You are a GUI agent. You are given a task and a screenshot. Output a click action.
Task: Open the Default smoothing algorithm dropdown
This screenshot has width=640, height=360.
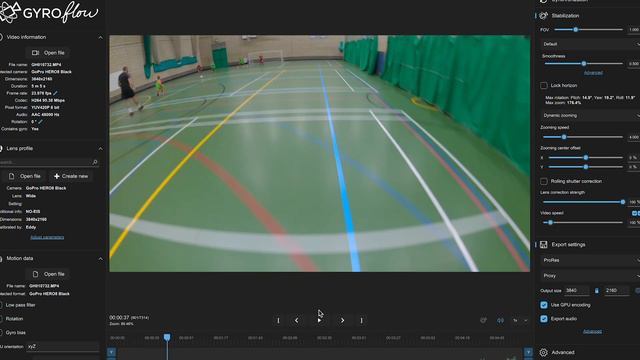590,44
